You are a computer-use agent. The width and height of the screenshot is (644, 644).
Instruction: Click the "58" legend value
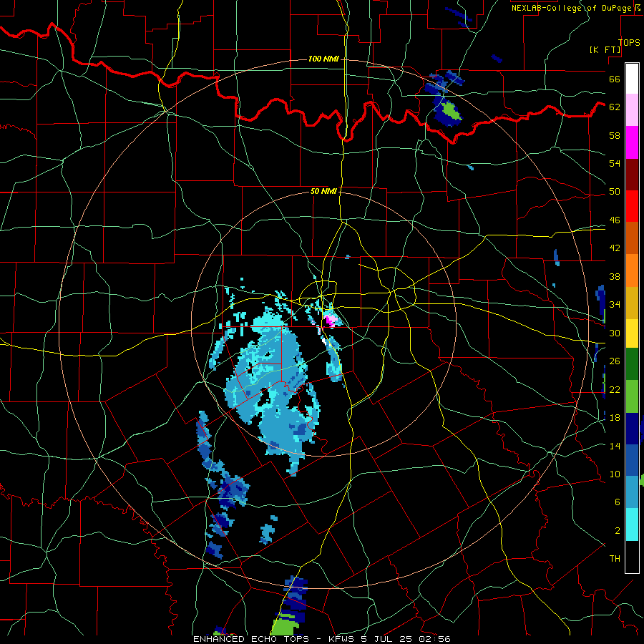click(615, 135)
